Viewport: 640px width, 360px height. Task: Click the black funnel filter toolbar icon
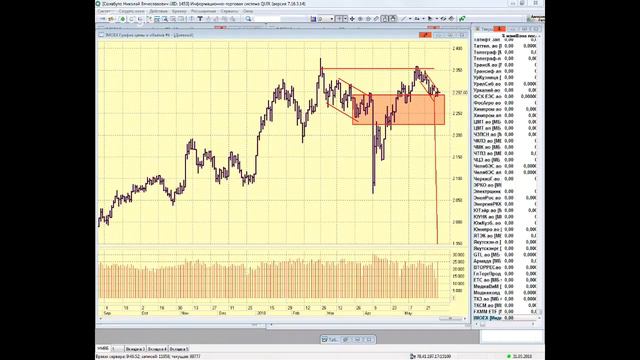point(200,19)
